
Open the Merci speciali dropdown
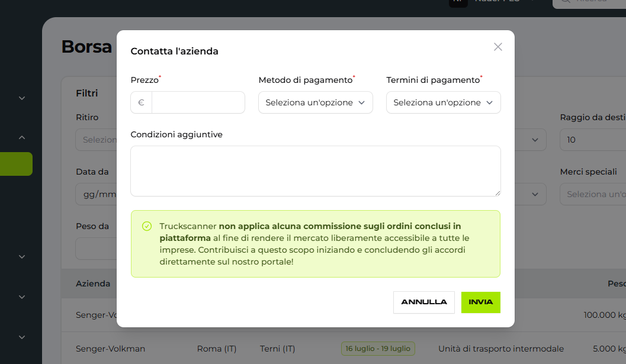(593, 194)
